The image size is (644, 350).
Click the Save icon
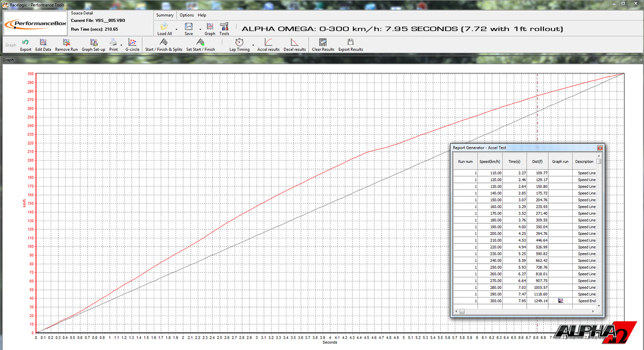click(x=188, y=27)
